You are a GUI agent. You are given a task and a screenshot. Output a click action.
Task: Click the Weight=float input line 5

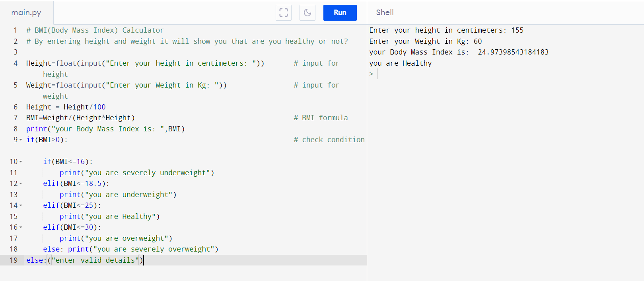click(126, 85)
